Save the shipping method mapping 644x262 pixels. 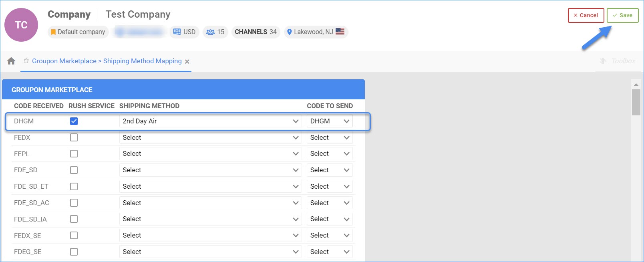click(x=622, y=15)
